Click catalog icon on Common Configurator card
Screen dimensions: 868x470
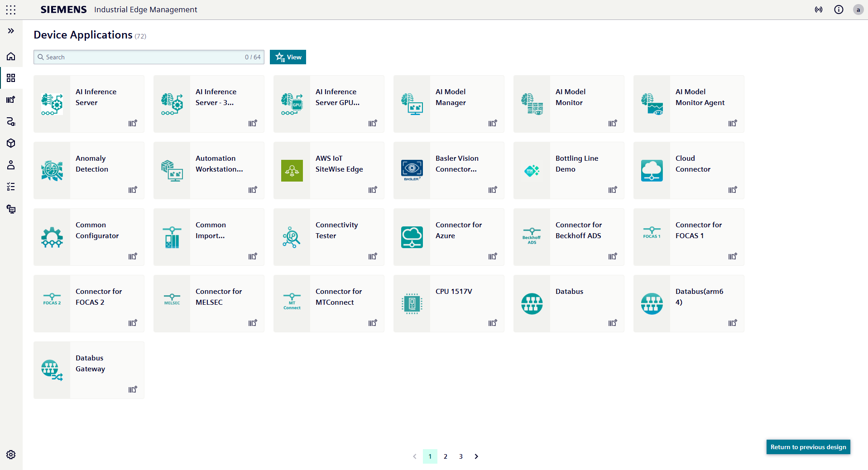133,256
